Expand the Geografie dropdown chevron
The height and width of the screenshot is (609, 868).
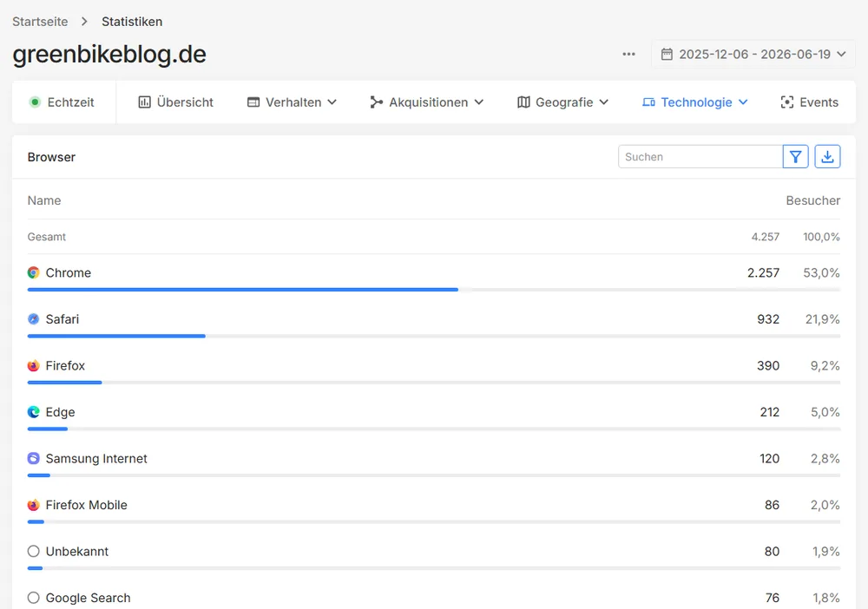coord(604,102)
